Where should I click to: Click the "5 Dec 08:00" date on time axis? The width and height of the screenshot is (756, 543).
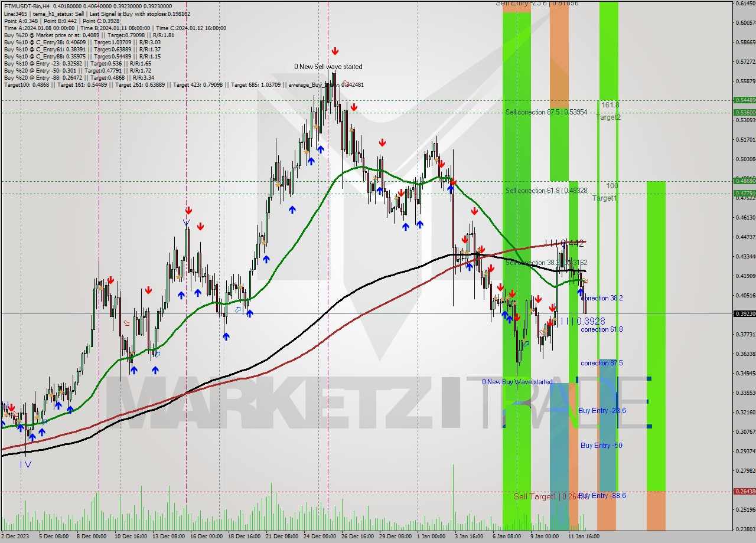click(53, 537)
